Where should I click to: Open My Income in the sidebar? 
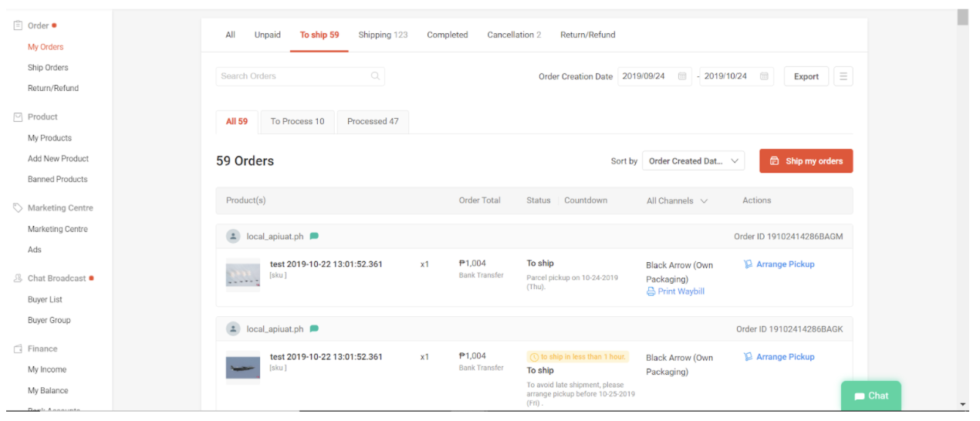click(x=47, y=369)
